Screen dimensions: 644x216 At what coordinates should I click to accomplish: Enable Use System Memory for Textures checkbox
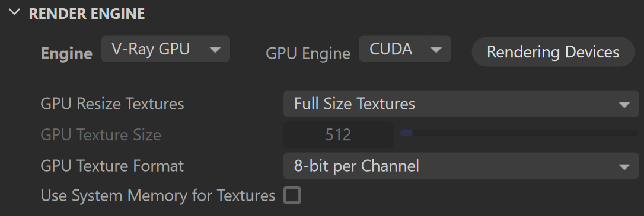coord(292,195)
